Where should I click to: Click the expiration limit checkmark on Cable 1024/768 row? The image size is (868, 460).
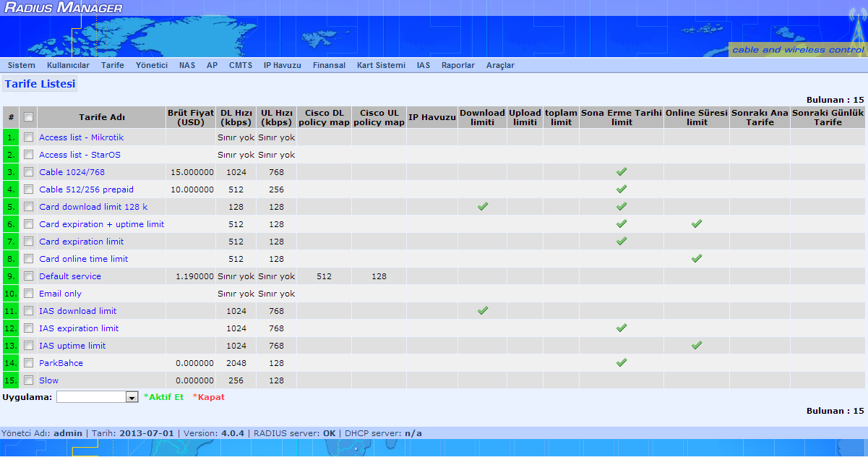tap(622, 171)
